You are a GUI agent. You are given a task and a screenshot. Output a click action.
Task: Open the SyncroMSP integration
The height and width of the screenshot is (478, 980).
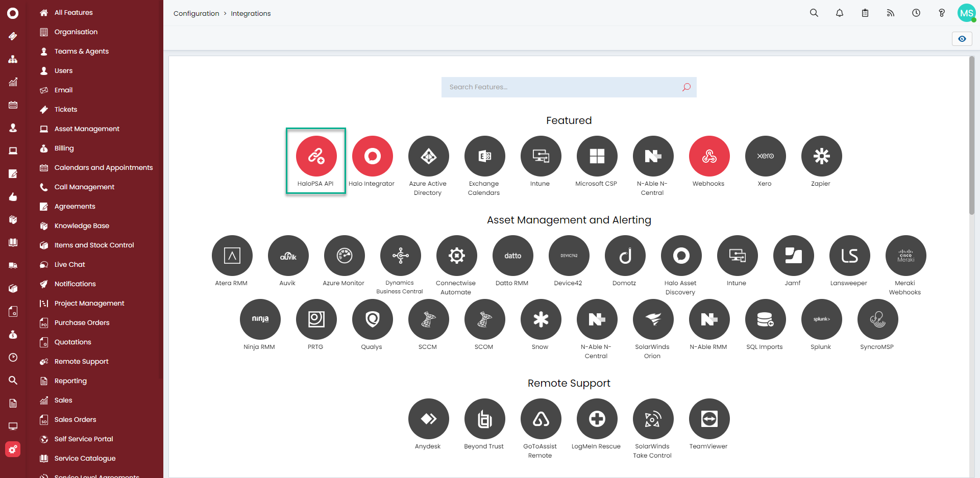coord(877,319)
